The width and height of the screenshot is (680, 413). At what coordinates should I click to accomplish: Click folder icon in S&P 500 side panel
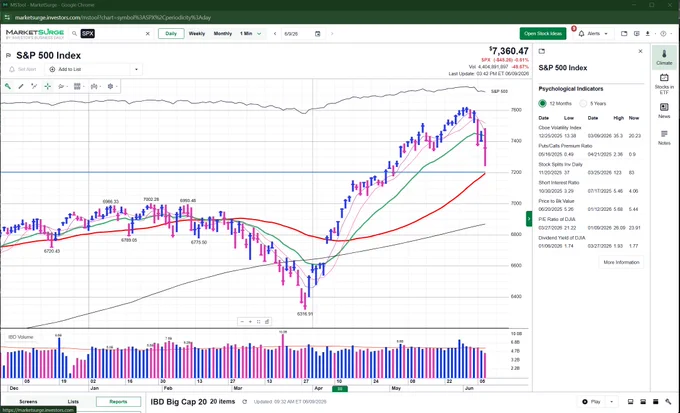[x=542, y=51]
